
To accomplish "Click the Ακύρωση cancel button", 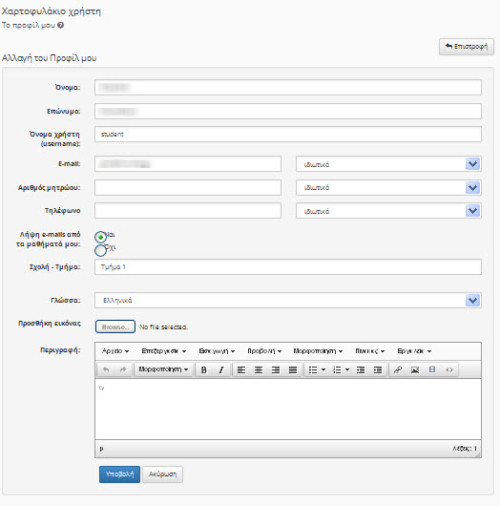I will pos(162,474).
